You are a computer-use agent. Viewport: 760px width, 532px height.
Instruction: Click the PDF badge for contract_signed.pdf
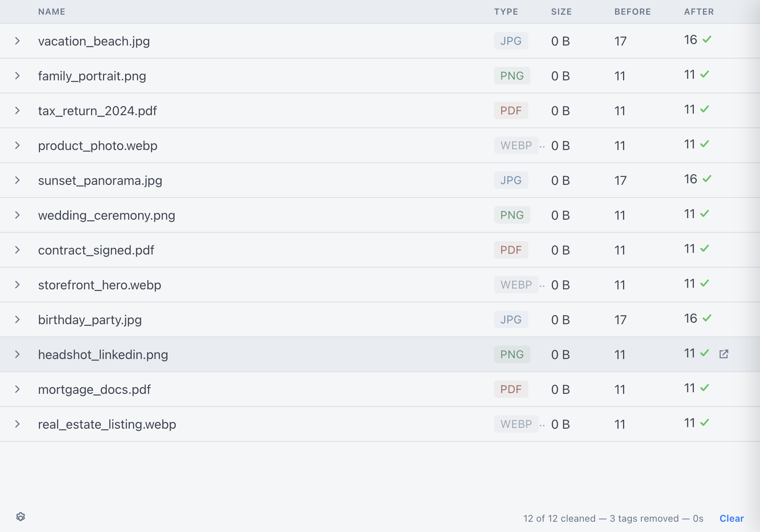tap(511, 250)
